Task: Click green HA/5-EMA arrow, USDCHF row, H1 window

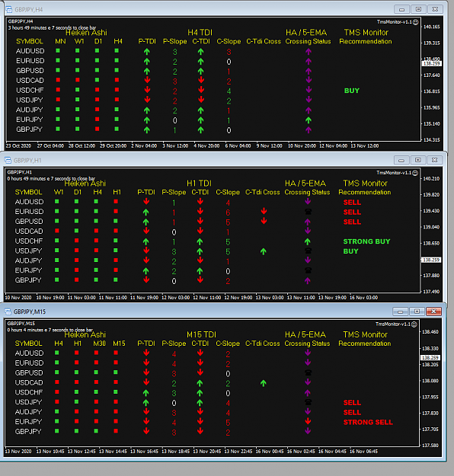Action: coord(307,241)
